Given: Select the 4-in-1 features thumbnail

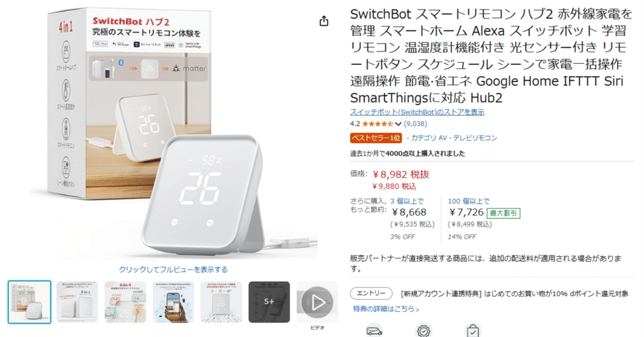Looking at the screenshot, I should pyautogui.click(x=125, y=302).
